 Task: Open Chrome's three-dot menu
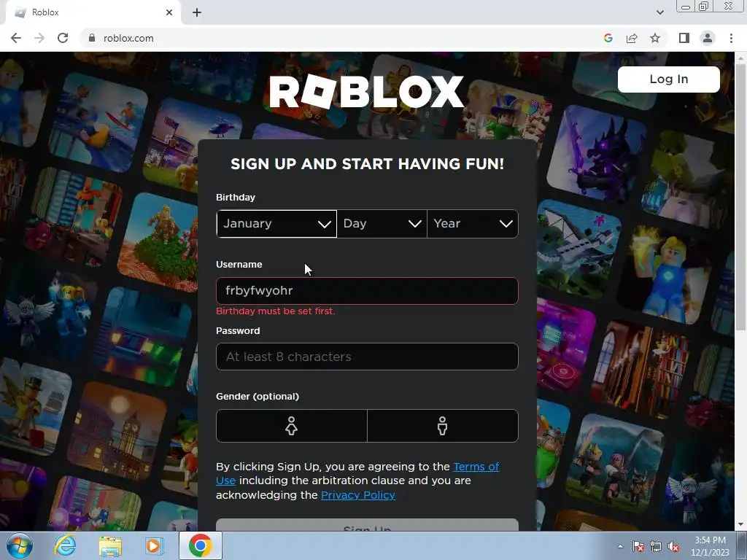731,38
